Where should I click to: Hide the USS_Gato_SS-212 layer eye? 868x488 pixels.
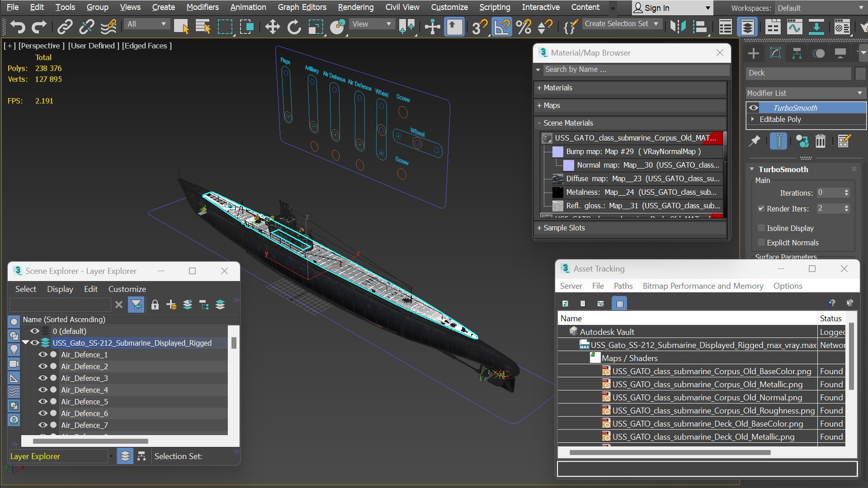click(x=34, y=343)
